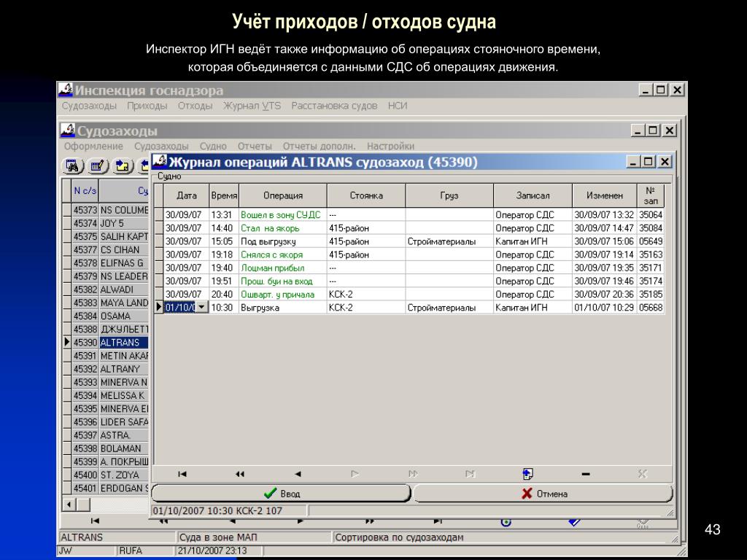This screenshot has height=560, width=747.
Task: Click the Время column header
Action: [224, 195]
